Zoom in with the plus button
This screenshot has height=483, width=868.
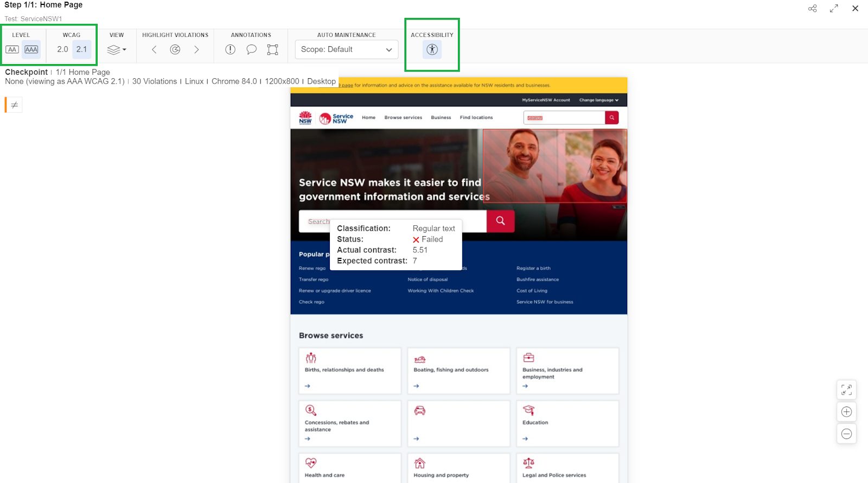click(x=846, y=412)
